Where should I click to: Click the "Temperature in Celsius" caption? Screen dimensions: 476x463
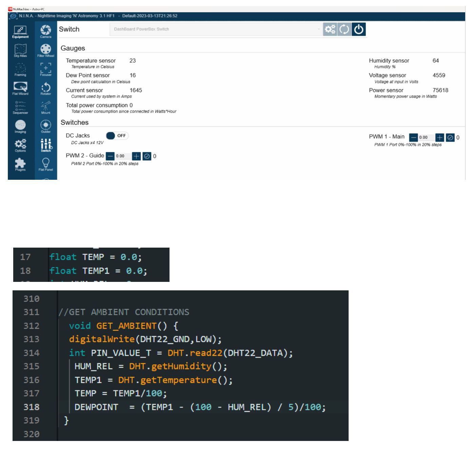point(93,67)
